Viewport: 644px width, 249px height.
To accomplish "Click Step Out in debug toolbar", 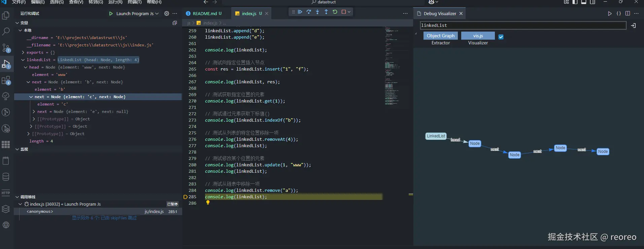I will coord(326,12).
